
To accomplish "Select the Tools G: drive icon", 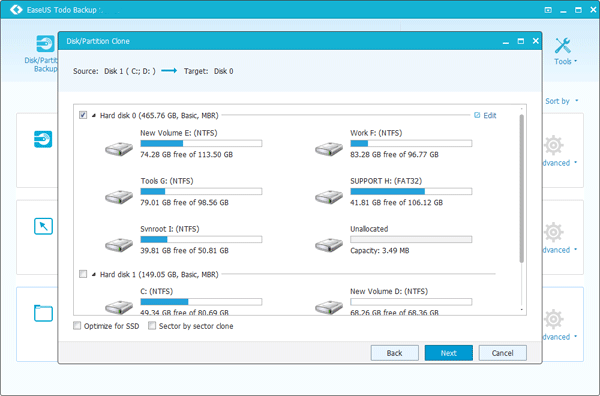I will coord(119,197).
